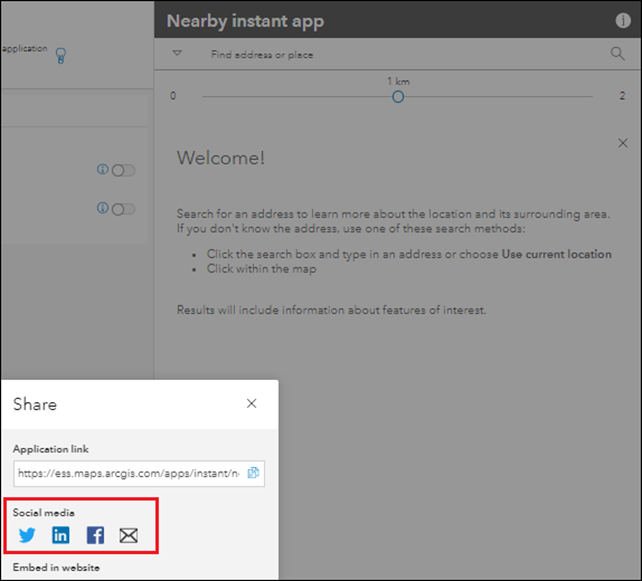Dismiss the Welcome panel
The width and height of the screenshot is (642, 581).
pos(623,144)
